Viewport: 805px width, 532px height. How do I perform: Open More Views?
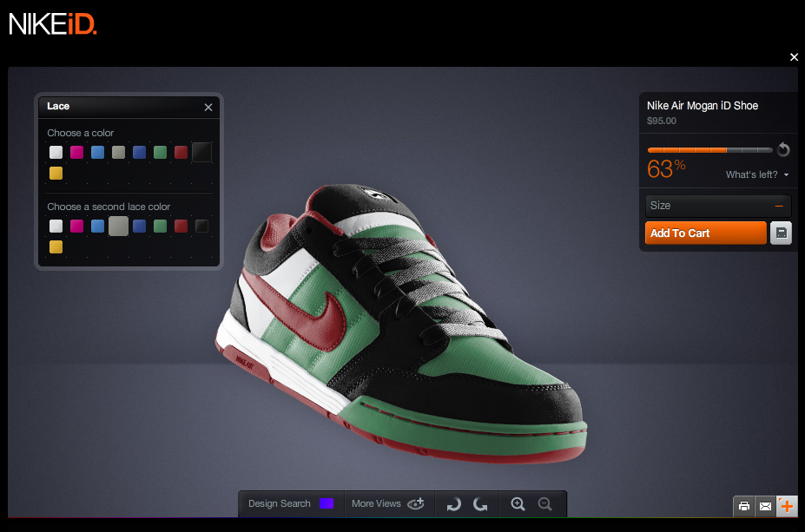click(x=388, y=503)
